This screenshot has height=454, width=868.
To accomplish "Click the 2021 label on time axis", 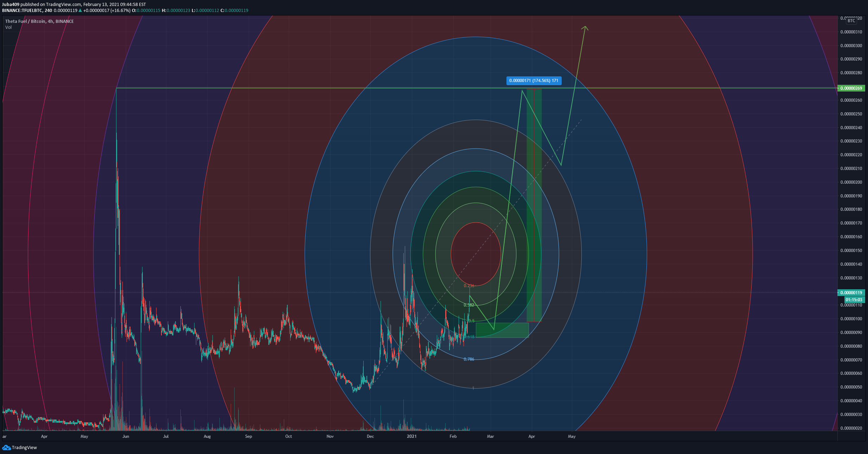I will (411, 436).
